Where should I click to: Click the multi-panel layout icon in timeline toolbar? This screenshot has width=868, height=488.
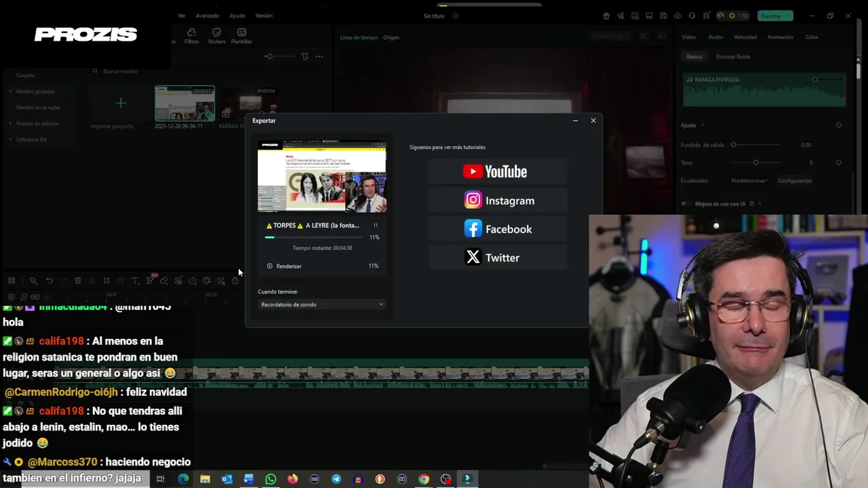tap(12, 281)
